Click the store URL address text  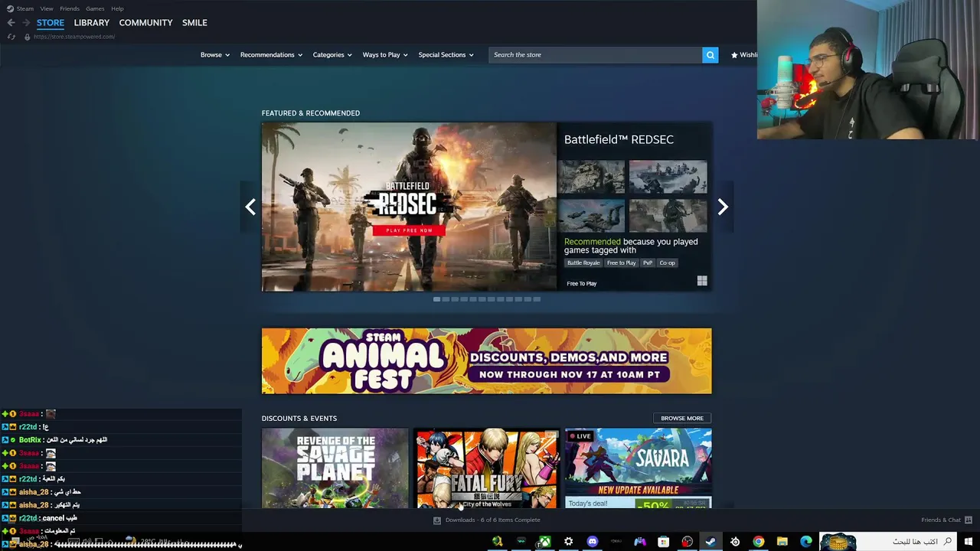[74, 37]
